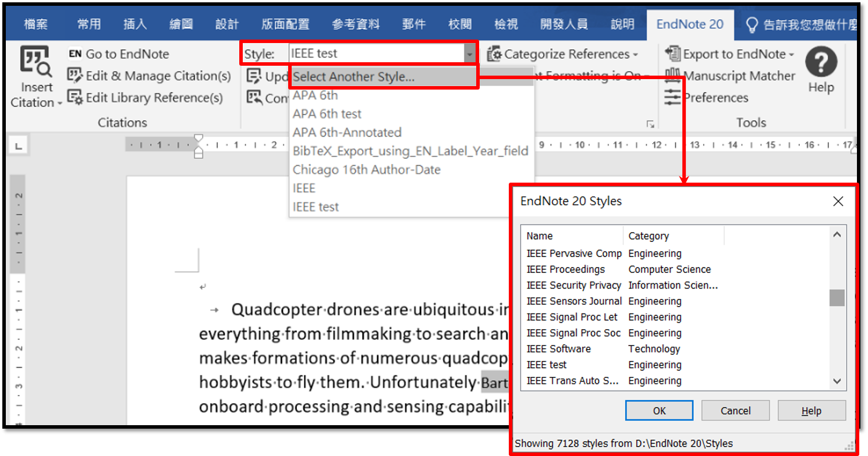This screenshot has height=456, width=868.
Task: Select IEEE Signal Proc Soc row
Action: [x=574, y=333]
